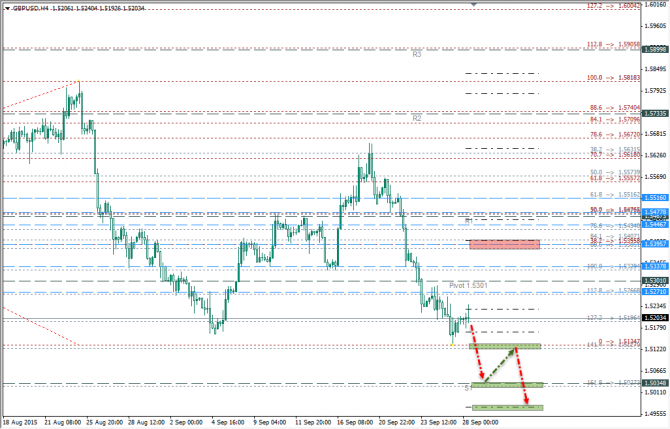Click the red resistance zone rectangle
Screen dimensions: 670x429
point(511,244)
